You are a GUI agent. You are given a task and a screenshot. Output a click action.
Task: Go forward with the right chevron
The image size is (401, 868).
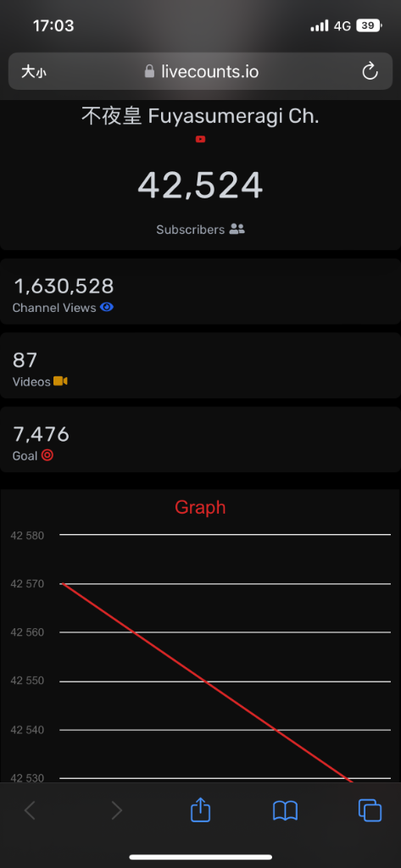tap(116, 810)
